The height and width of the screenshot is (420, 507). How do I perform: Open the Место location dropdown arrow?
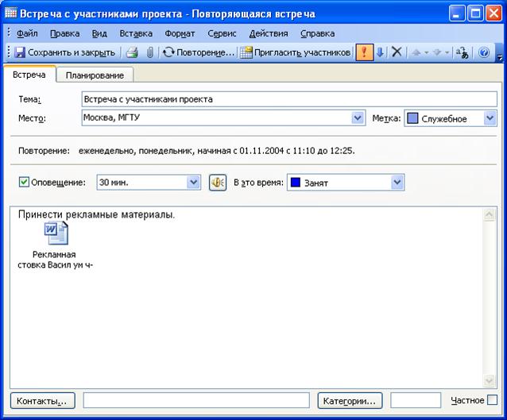(358, 118)
